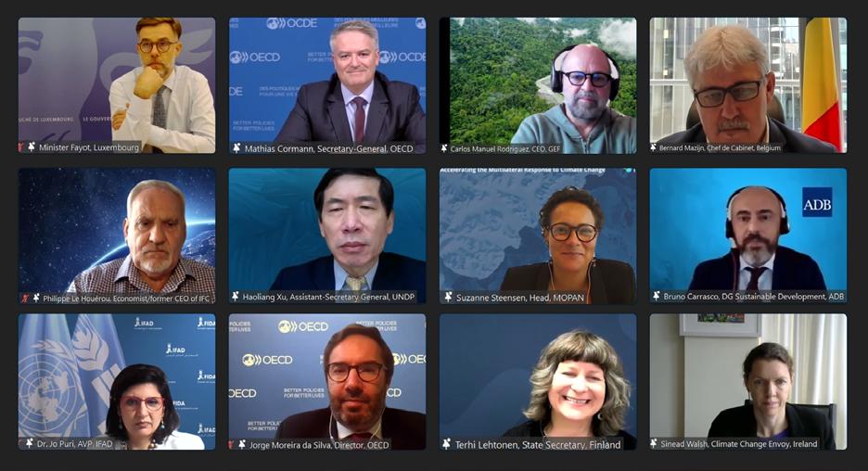Click the pin icon next to Carlos Manuel Rodriguez label
868x471 pixels.
pos(444,148)
